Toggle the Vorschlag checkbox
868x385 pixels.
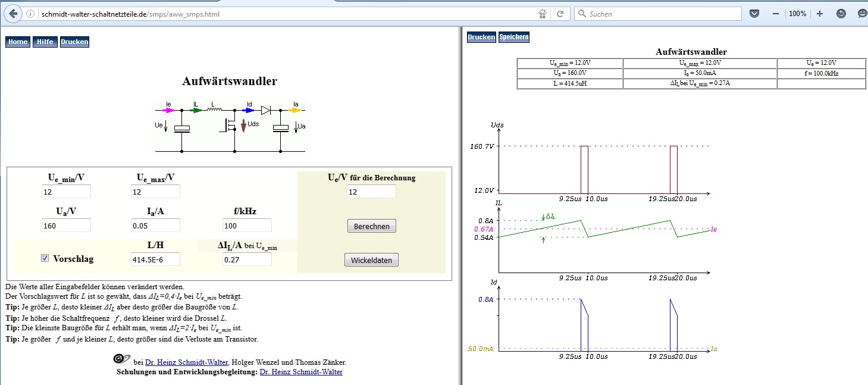tap(45, 258)
